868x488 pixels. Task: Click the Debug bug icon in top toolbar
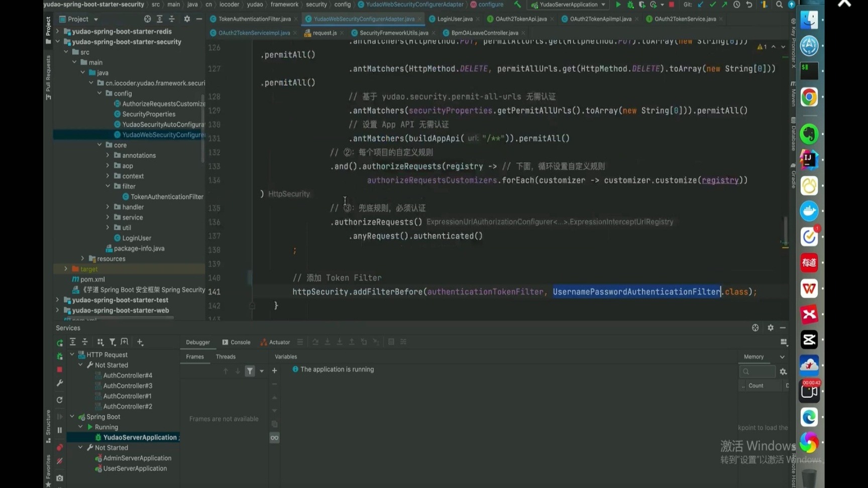tap(630, 5)
